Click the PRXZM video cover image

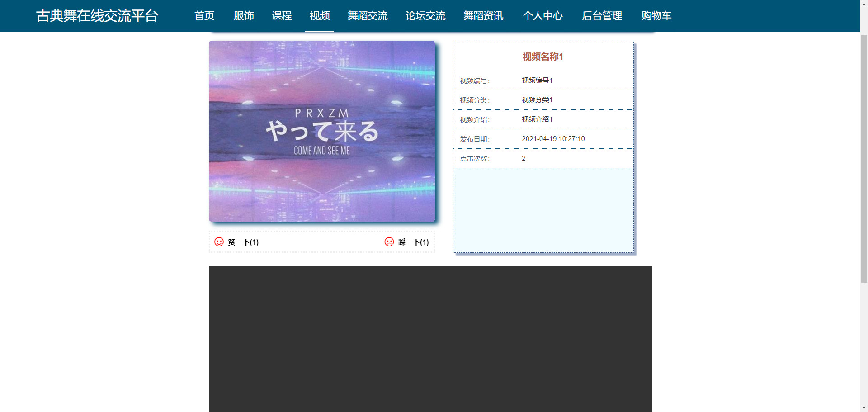[x=322, y=131]
